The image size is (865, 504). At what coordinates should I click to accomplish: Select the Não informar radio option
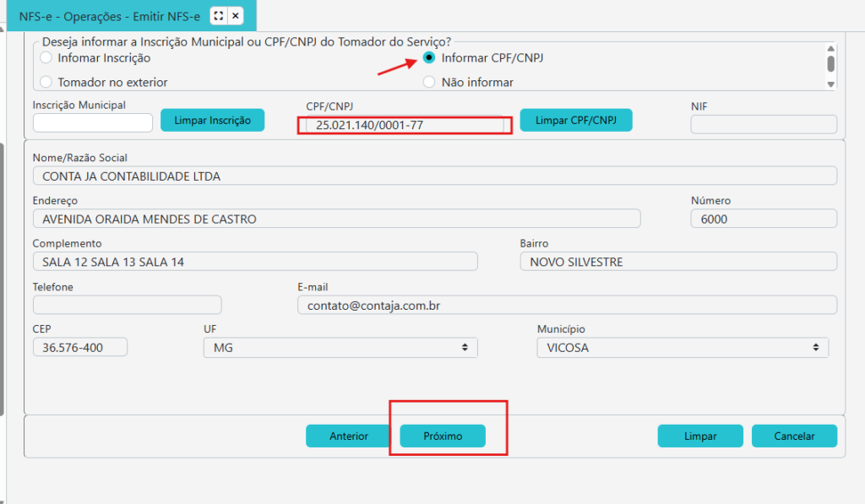429,82
